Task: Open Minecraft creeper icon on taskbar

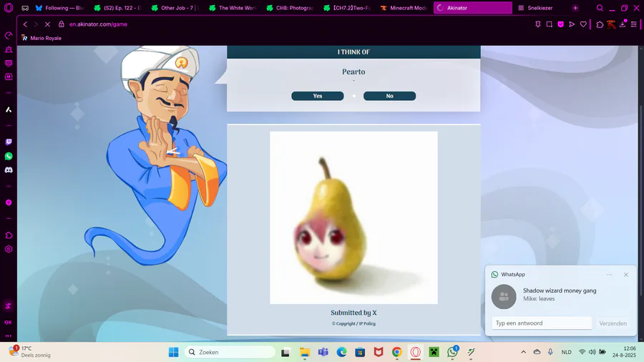Action: click(x=434, y=352)
